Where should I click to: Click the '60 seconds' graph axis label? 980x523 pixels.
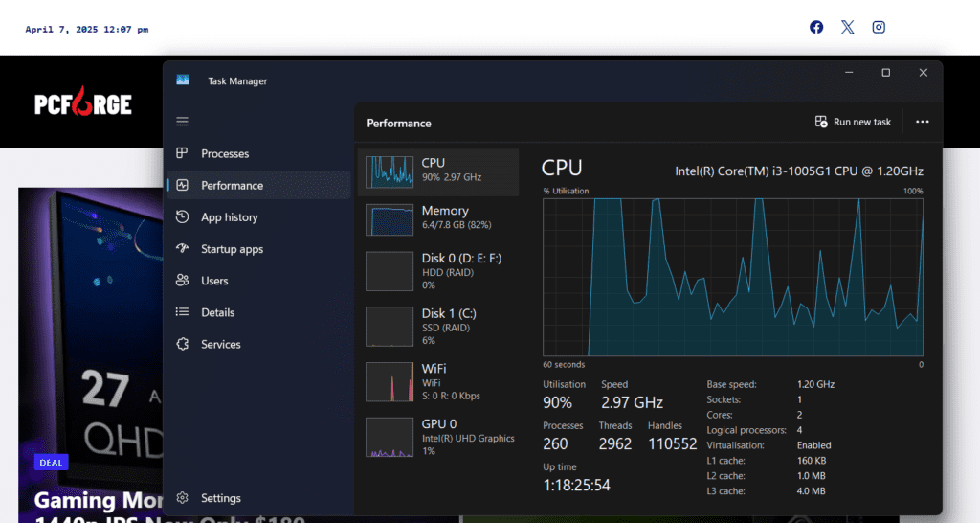[x=564, y=364]
